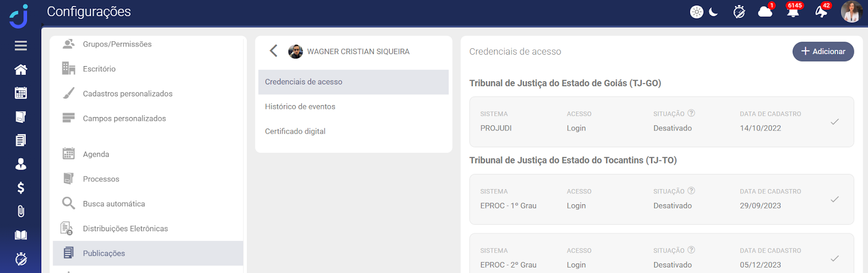Switch to light mode sun toggle
This screenshot has height=273, width=868.
pos(697,12)
